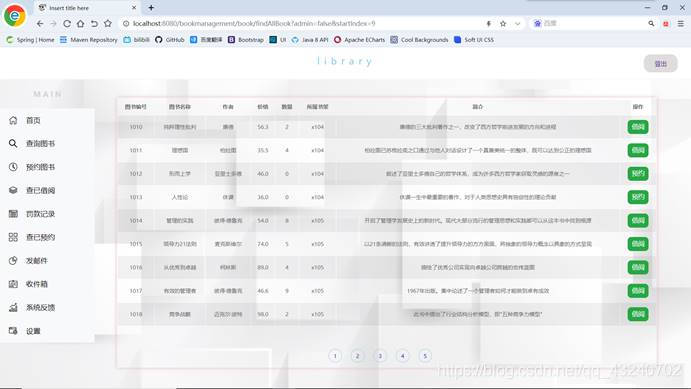
Task: Click book number cell '1014'
Action: click(x=136, y=220)
